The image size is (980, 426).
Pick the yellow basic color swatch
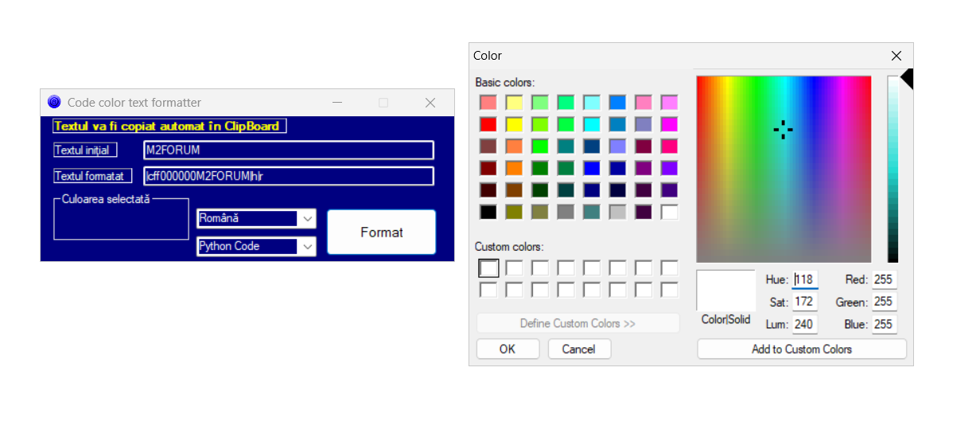[x=514, y=124]
